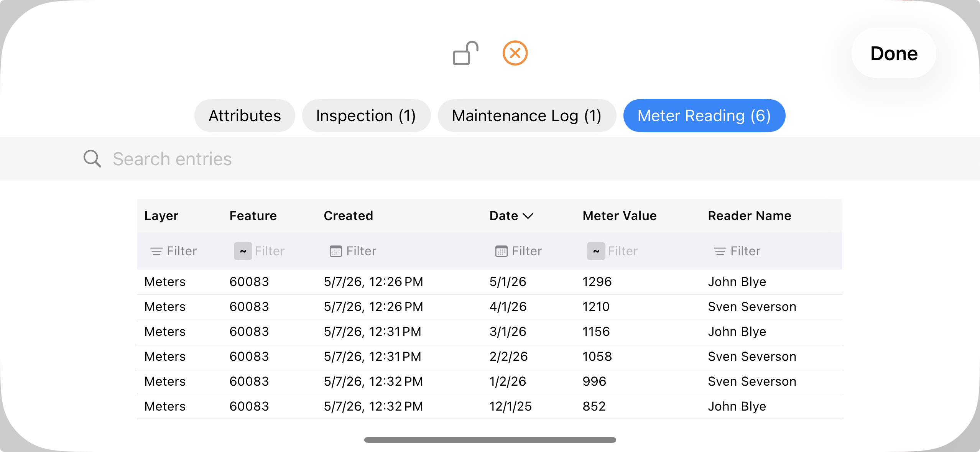
Task: Click the Feature filter field
Action: click(x=270, y=251)
